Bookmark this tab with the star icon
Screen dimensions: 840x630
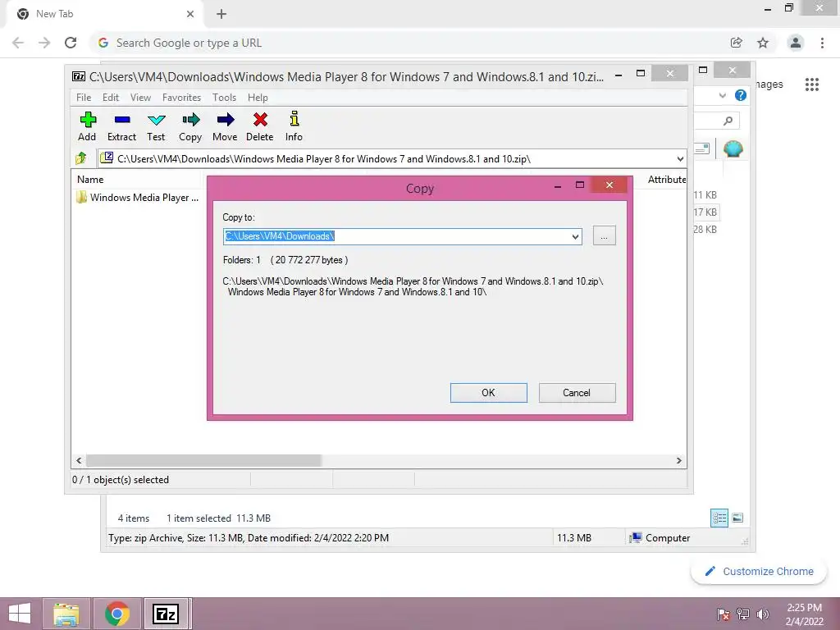pos(763,43)
